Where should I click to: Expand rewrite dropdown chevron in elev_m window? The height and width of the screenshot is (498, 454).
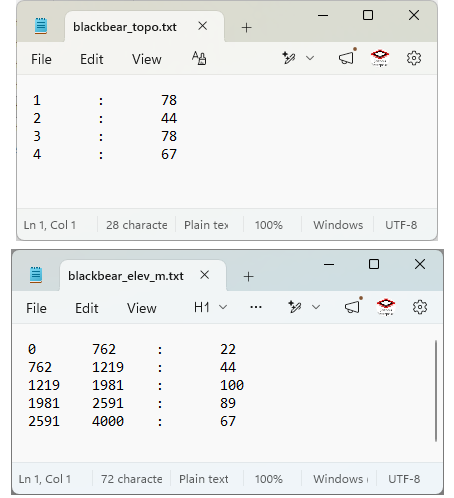pyautogui.click(x=316, y=307)
